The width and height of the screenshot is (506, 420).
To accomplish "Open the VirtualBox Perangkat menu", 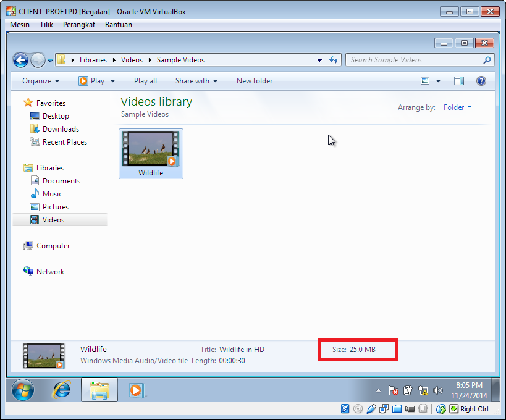I will [x=79, y=25].
